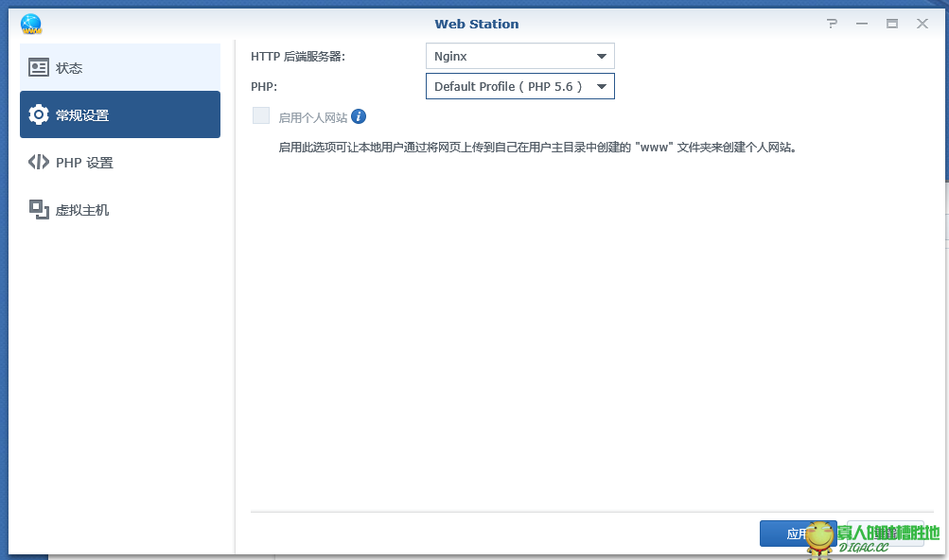
Task: Enable the 启用个人网站 checkbox
Action: click(261, 115)
